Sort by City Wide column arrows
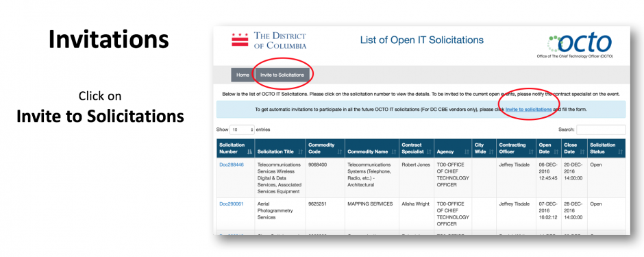Screen dimensions: 644x257 coord(490,152)
